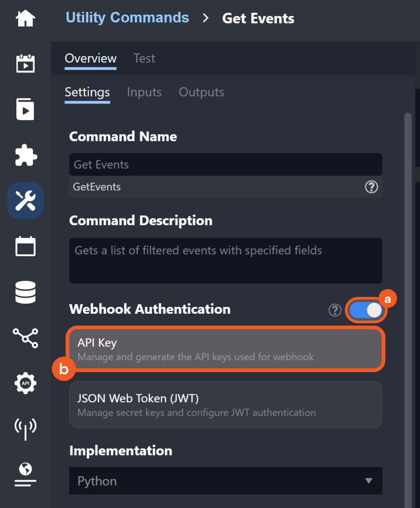Click the globe icon at sidebar bottom

pos(26,473)
